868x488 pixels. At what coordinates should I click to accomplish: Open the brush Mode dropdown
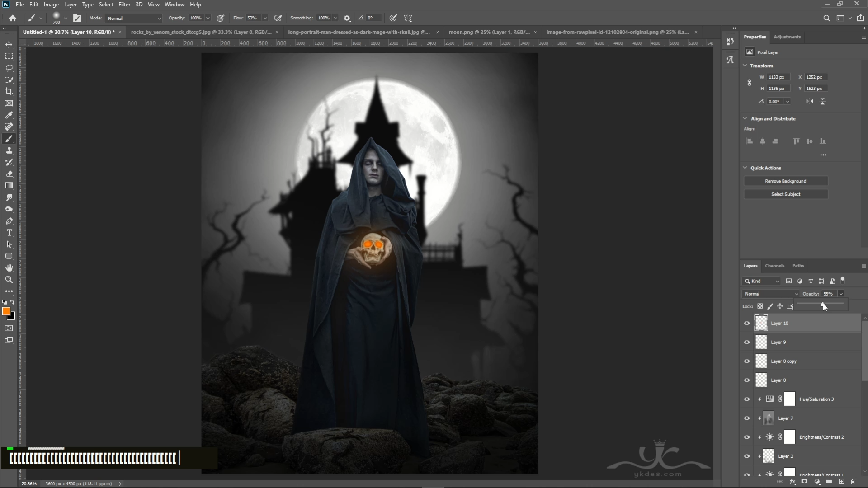pyautogui.click(x=133, y=18)
